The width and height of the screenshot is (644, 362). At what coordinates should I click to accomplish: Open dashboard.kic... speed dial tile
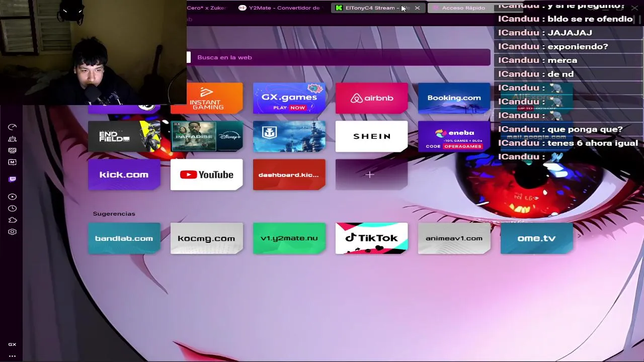289,174
